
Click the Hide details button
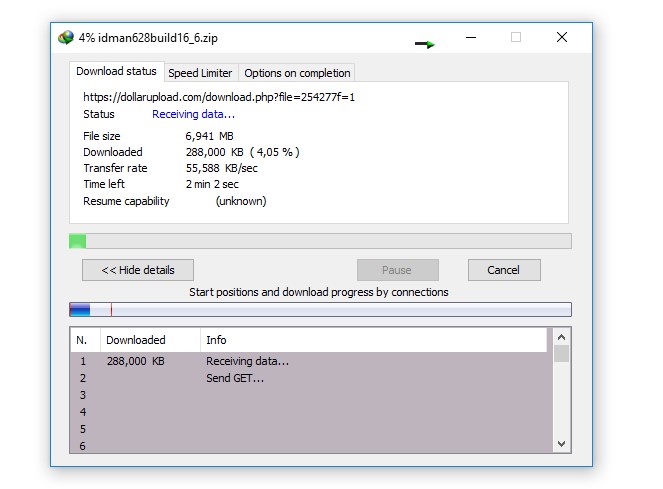point(138,270)
